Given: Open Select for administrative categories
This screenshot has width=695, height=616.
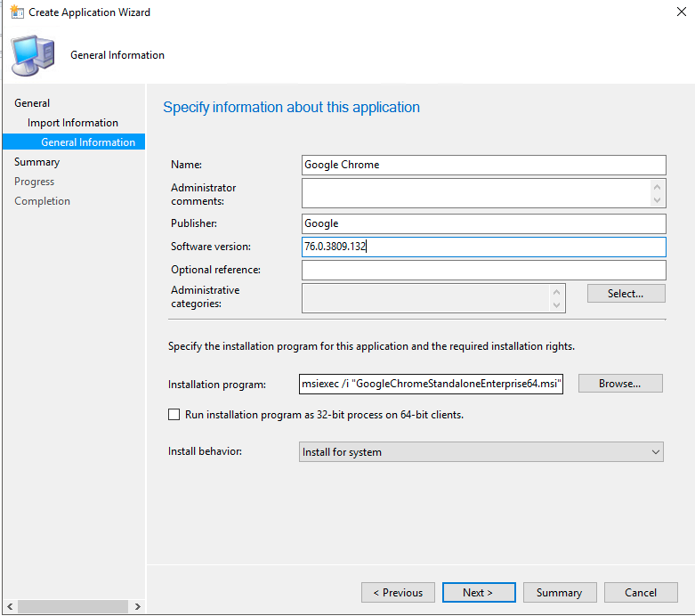Looking at the screenshot, I should point(626,294).
